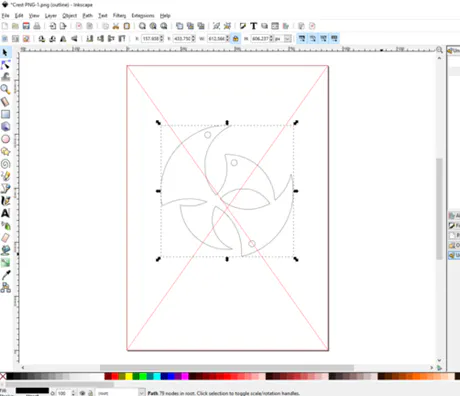Image resolution: width=460 pixels, height=396 pixels.
Task: Expand the layer selector dropdown in status bar
Action: (141, 393)
